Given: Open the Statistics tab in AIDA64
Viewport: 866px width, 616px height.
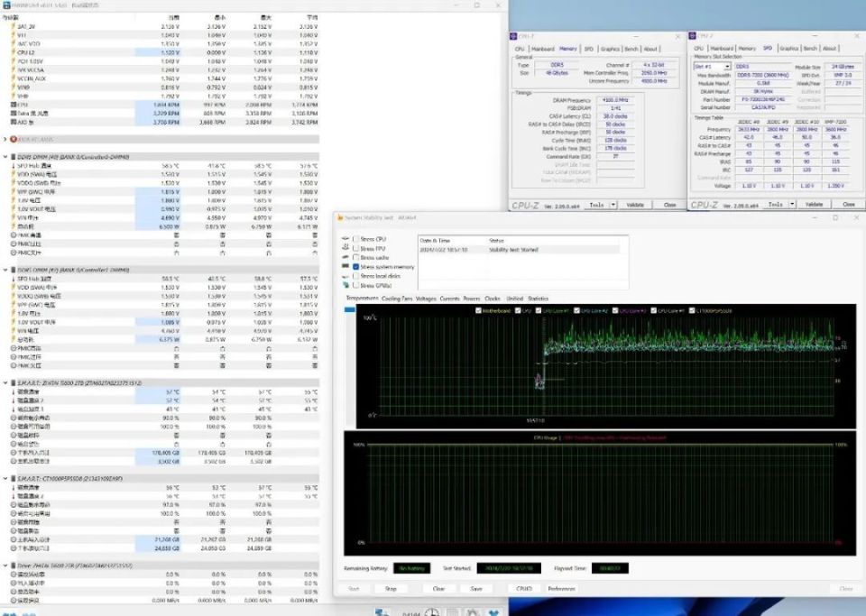Looking at the screenshot, I should [539, 299].
